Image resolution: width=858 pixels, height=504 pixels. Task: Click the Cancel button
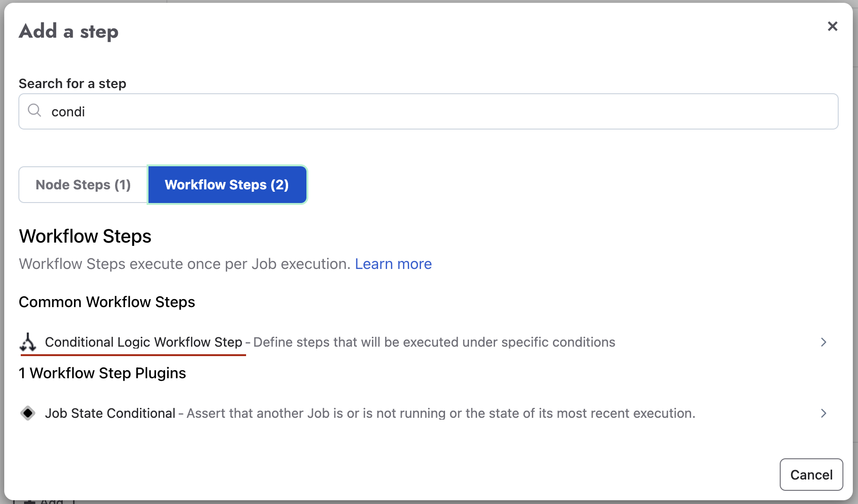[x=811, y=475]
